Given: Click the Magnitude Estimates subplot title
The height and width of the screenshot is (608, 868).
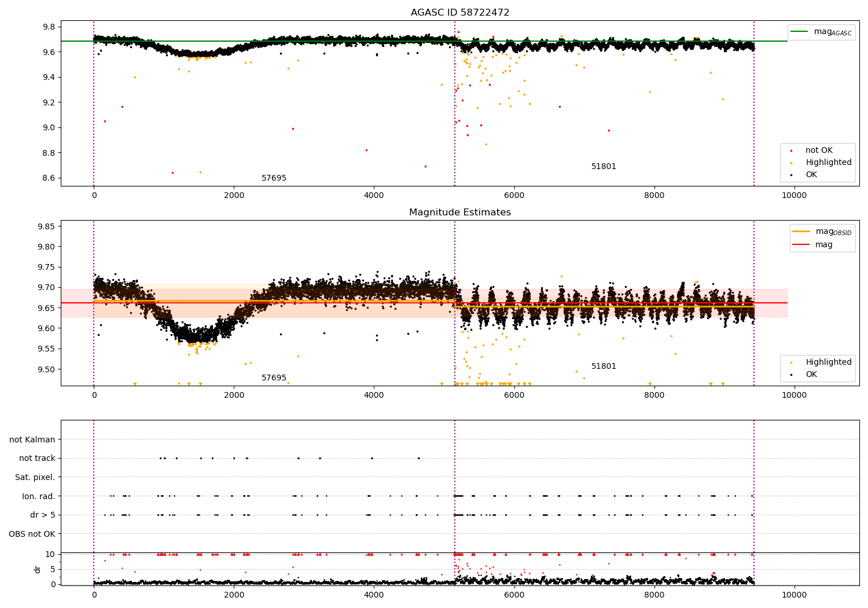Looking at the screenshot, I should click(460, 213).
